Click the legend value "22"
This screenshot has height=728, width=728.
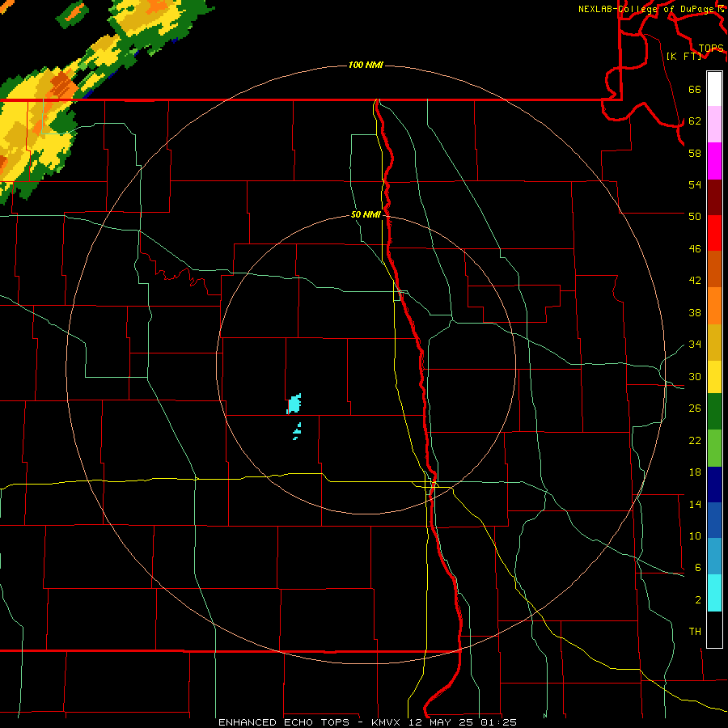(x=695, y=440)
